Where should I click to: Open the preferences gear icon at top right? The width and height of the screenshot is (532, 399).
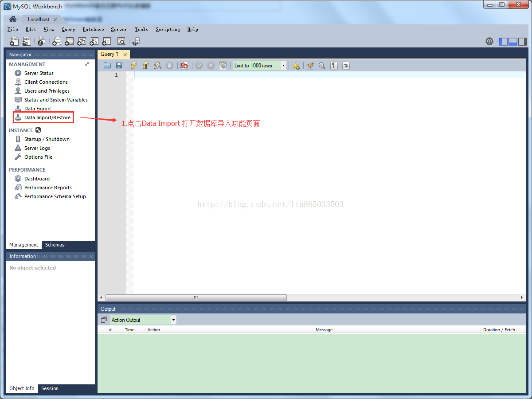(x=489, y=41)
